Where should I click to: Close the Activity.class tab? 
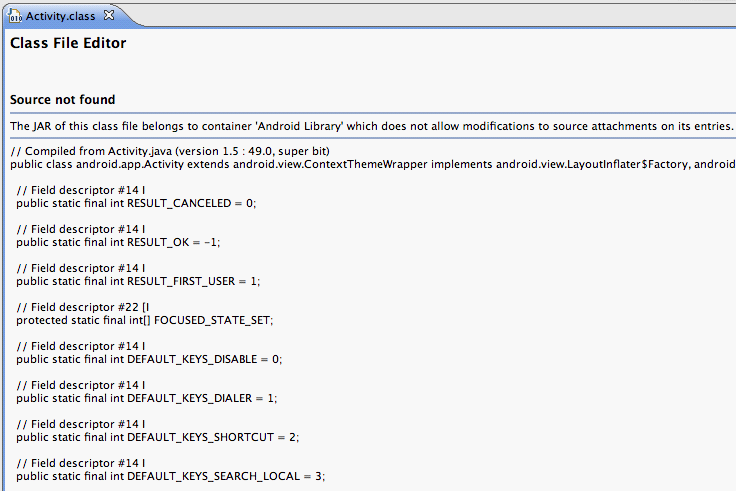[x=109, y=15]
